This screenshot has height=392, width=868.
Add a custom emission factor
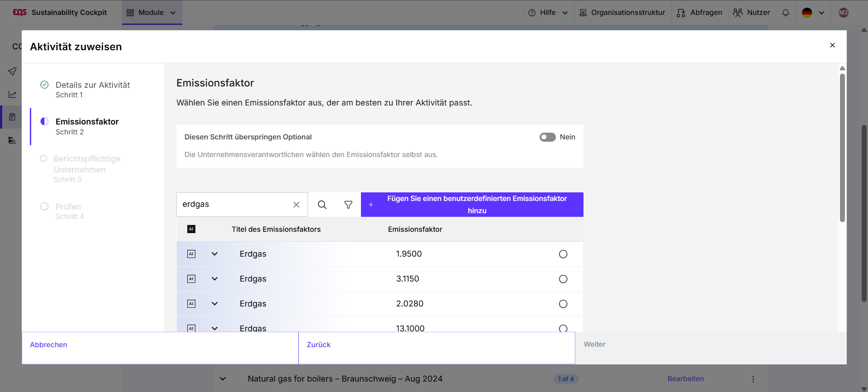tap(472, 205)
